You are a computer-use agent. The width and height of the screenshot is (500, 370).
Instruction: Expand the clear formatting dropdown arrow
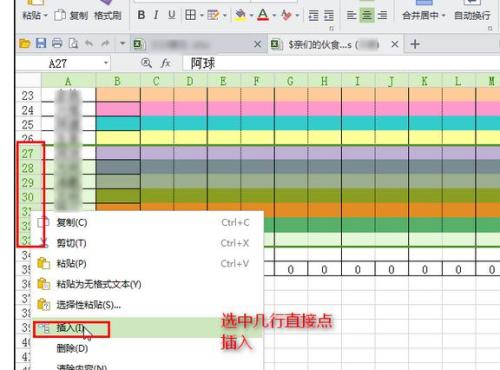click(x=297, y=15)
